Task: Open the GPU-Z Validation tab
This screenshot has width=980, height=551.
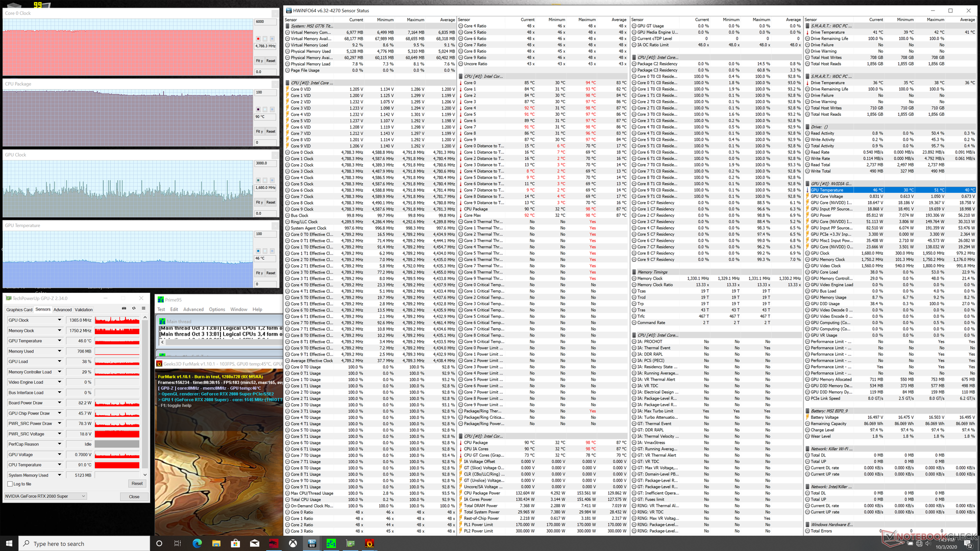Action: click(84, 310)
